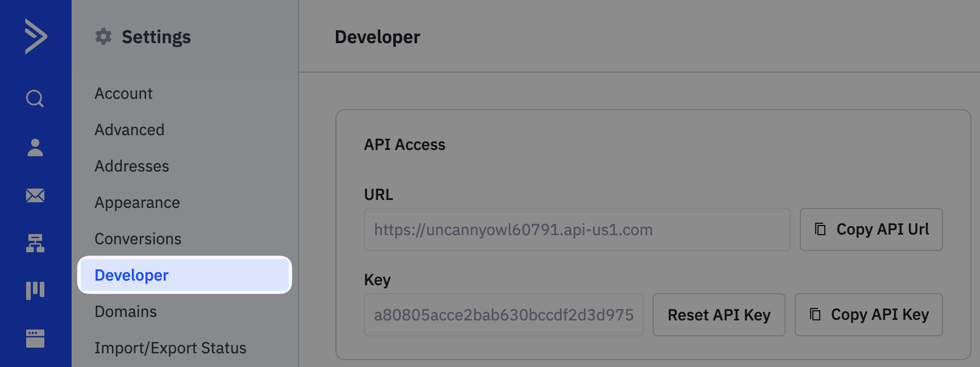The height and width of the screenshot is (367, 980).
Task: Open the Contacts person icon
Action: pyautogui.click(x=35, y=147)
